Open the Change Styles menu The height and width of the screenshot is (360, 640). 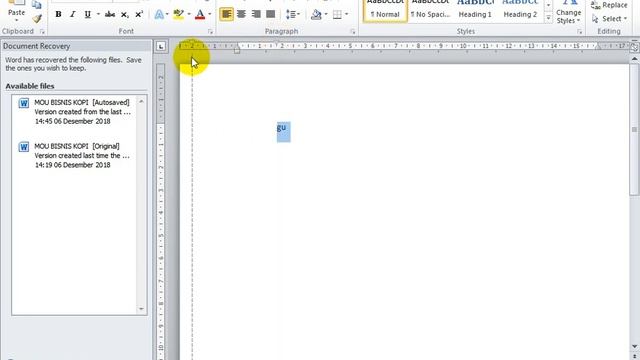[x=569, y=12]
